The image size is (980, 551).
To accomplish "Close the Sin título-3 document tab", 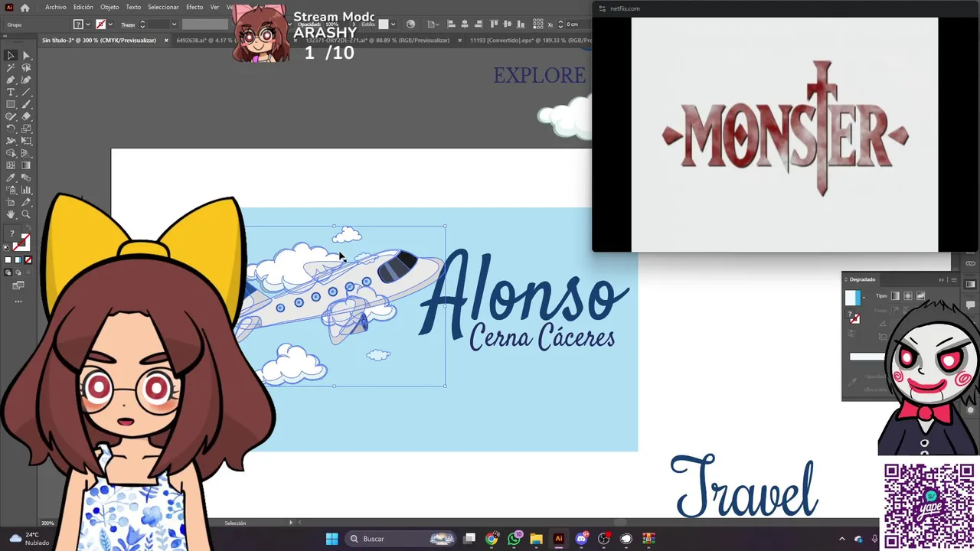I will tap(166, 40).
